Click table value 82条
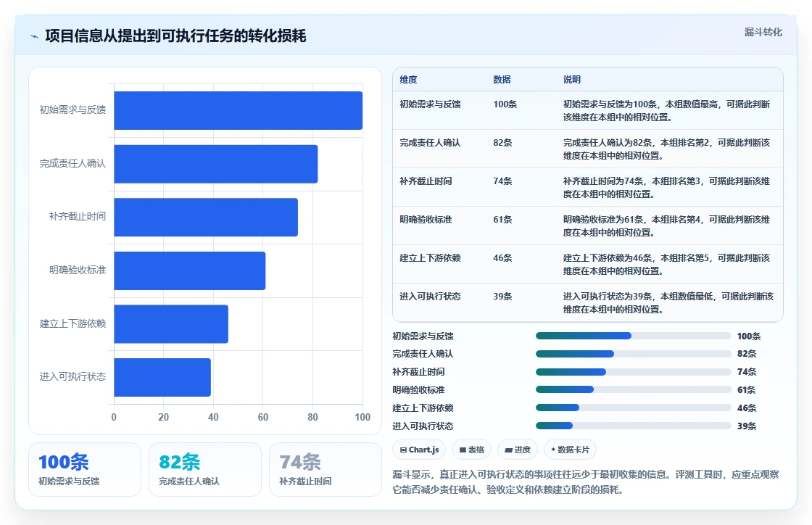This screenshot has width=812, height=525. 502,142
